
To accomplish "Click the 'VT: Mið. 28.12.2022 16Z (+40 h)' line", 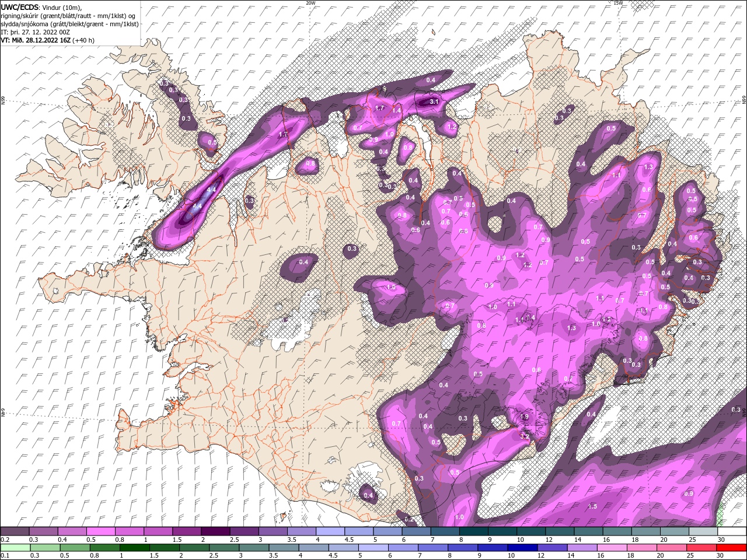I will [x=48, y=40].
